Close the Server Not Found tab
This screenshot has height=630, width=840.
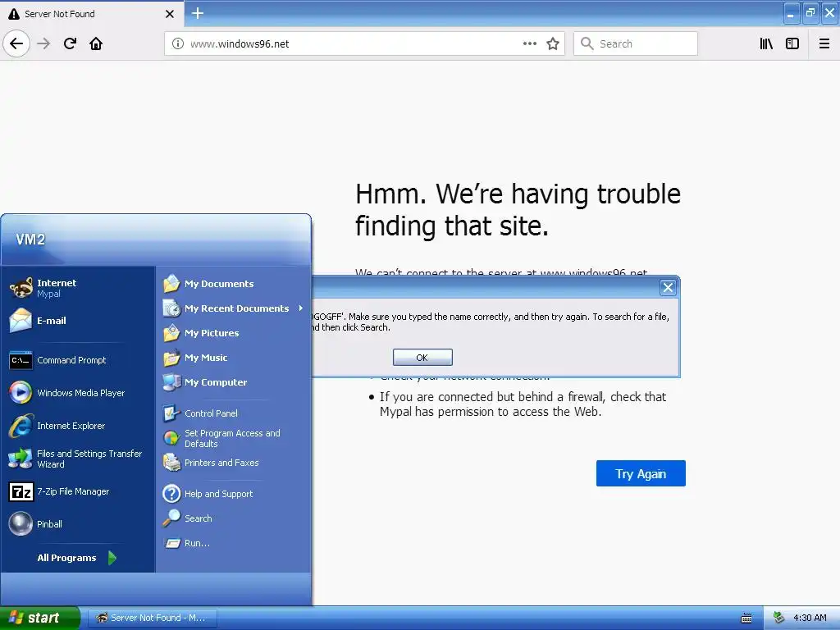pyautogui.click(x=169, y=14)
